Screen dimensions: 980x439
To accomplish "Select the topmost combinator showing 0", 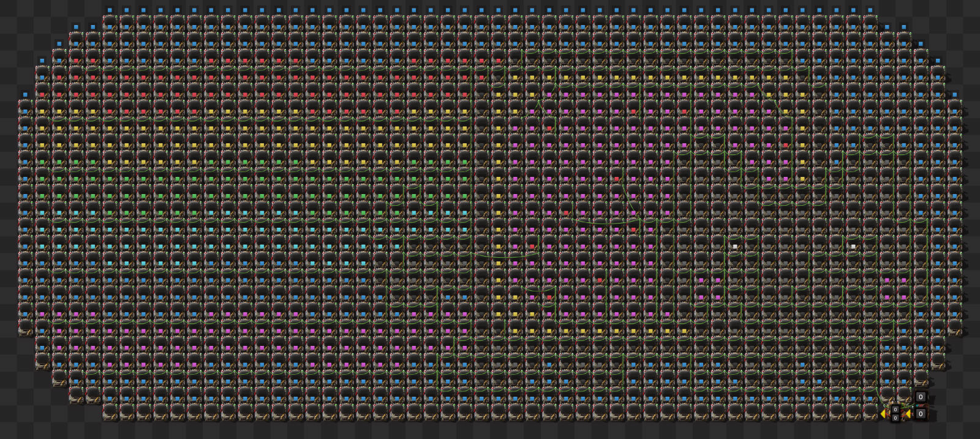I will coord(921,397).
